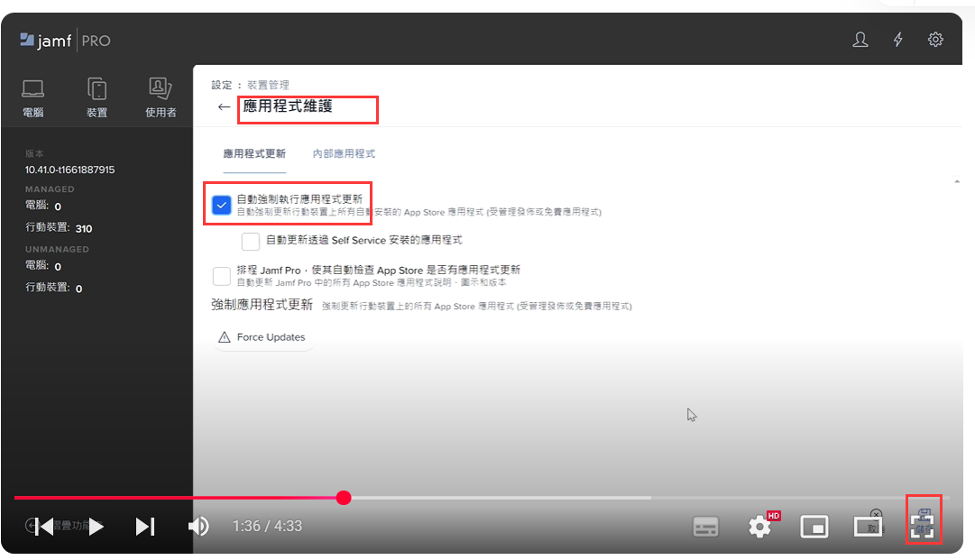Collapse section using small up chevron
The width and height of the screenshot is (975, 560).
click(957, 181)
